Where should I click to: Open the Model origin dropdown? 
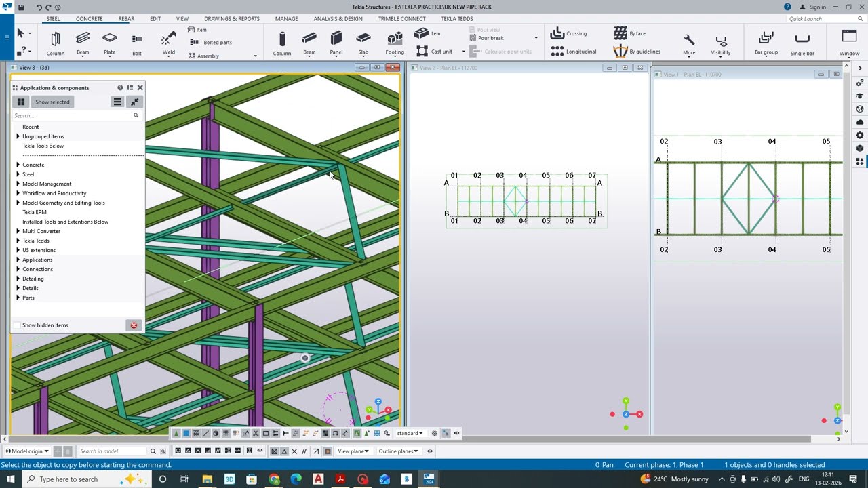[x=28, y=451]
